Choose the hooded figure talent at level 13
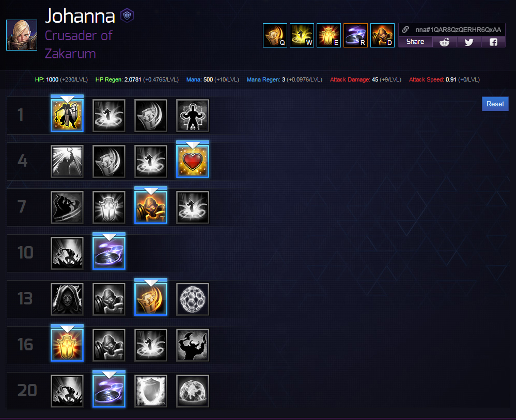516x420 pixels. tap(67, 299)
